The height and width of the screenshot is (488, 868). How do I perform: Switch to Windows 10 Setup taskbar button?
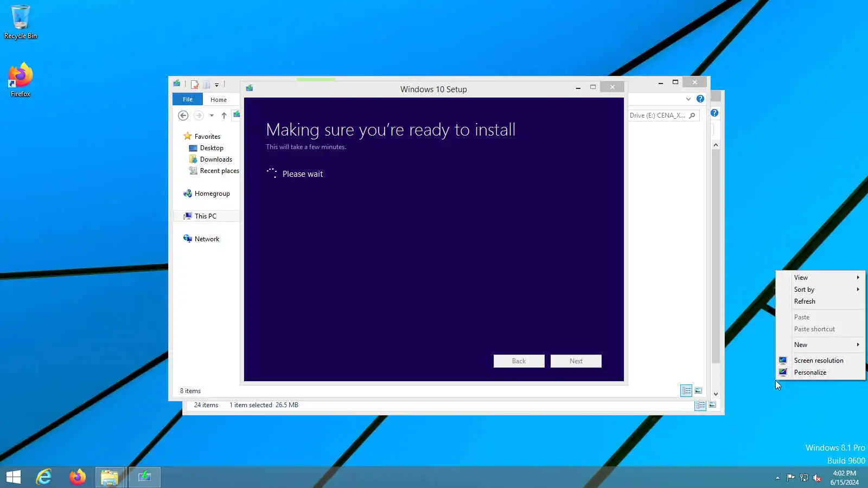click(x=144, y=477)
